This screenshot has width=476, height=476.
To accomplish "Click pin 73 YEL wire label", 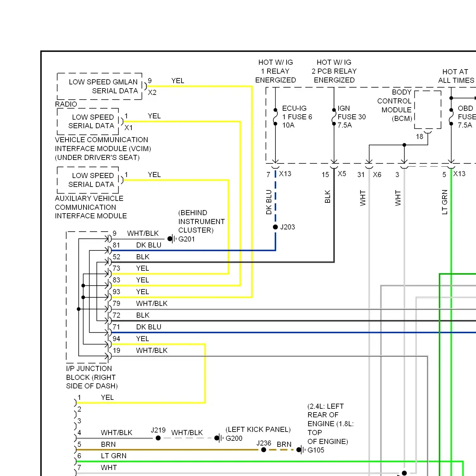I will tap(142, 268).
